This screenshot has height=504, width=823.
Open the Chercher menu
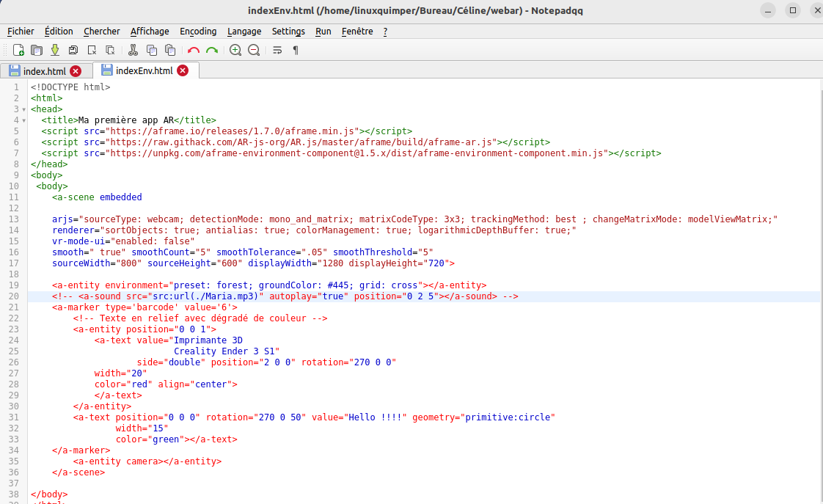click(x=102, y=32)
